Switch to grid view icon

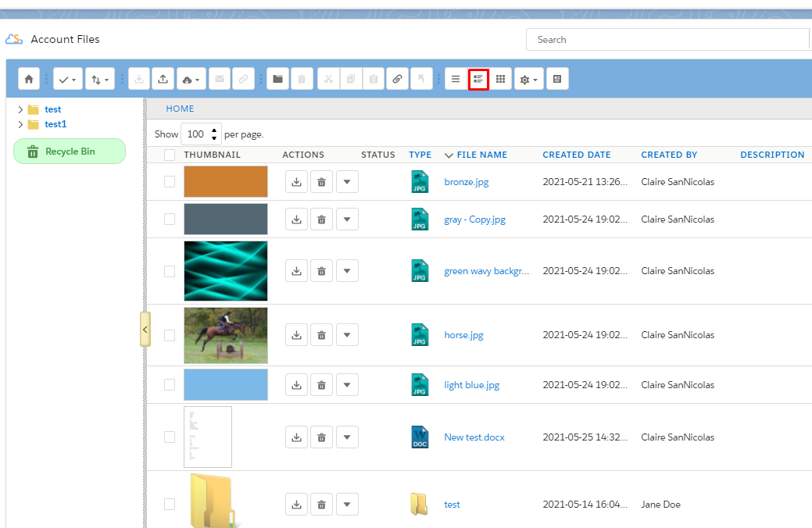coord(501,79)
